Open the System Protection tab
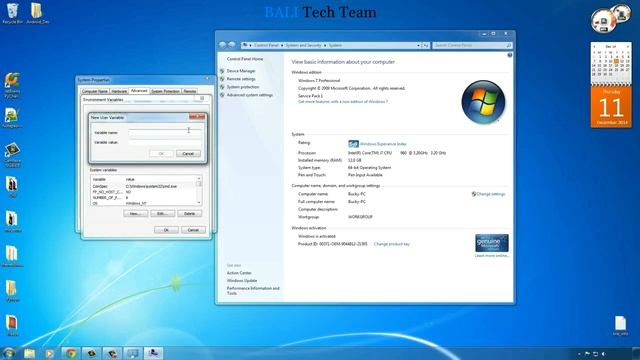 [x=165, y=91]
